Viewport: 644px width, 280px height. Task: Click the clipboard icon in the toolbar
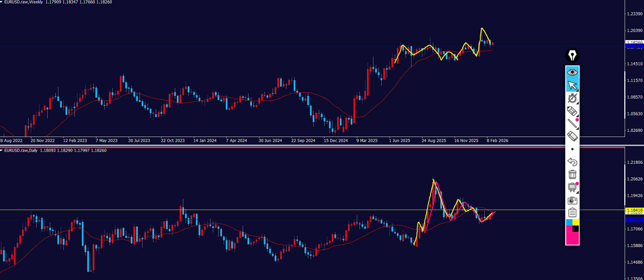tap(572, 213)
